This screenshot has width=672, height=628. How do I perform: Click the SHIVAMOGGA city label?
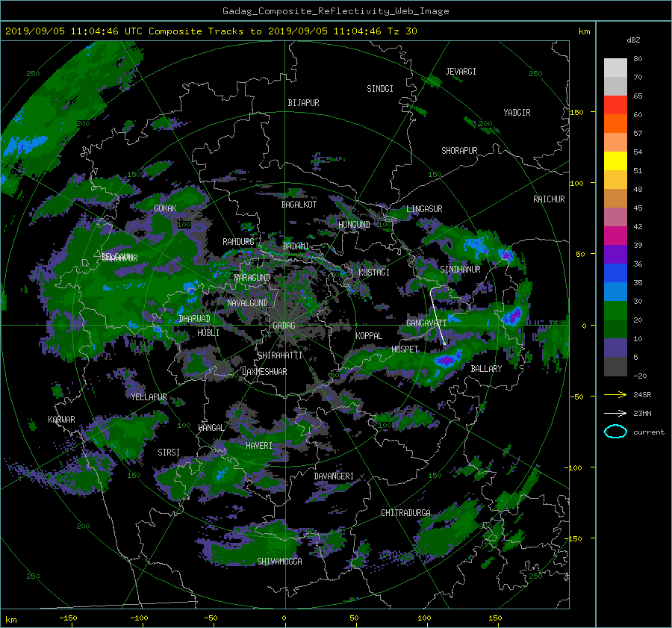pyautogui.click(x=279, y=561)
